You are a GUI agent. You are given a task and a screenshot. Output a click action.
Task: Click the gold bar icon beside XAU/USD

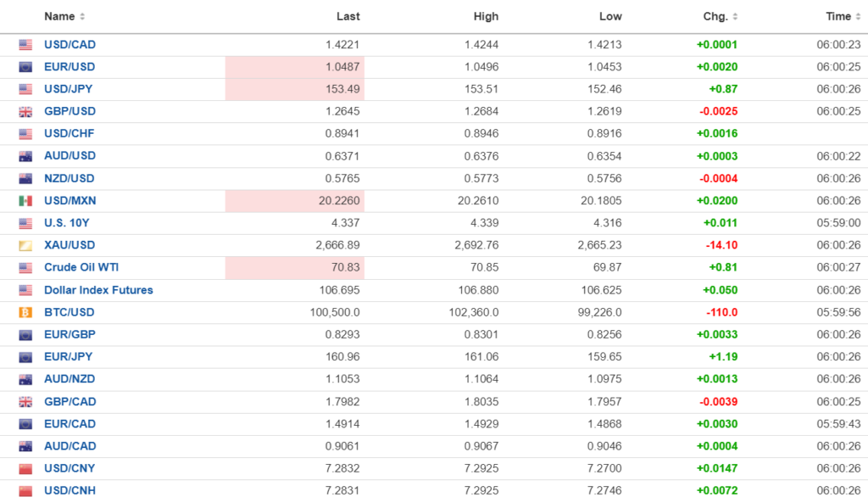pos(25,245)
